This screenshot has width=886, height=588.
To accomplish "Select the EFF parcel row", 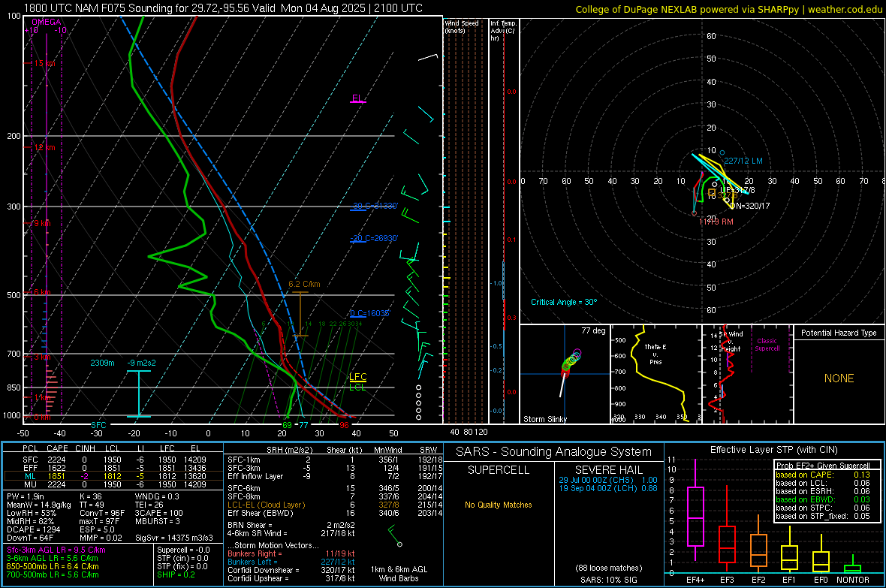I will click(113, 468).
